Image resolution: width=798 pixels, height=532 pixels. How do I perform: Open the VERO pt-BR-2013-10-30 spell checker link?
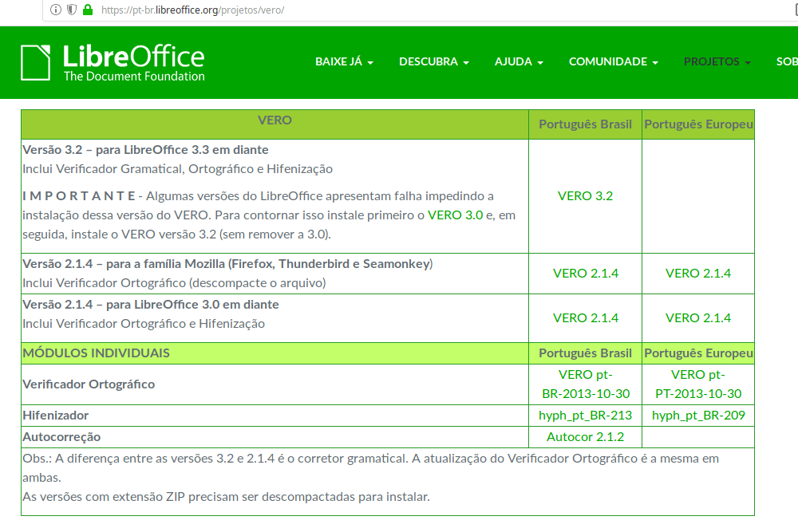pyautogui.click(x=585, y=384)
